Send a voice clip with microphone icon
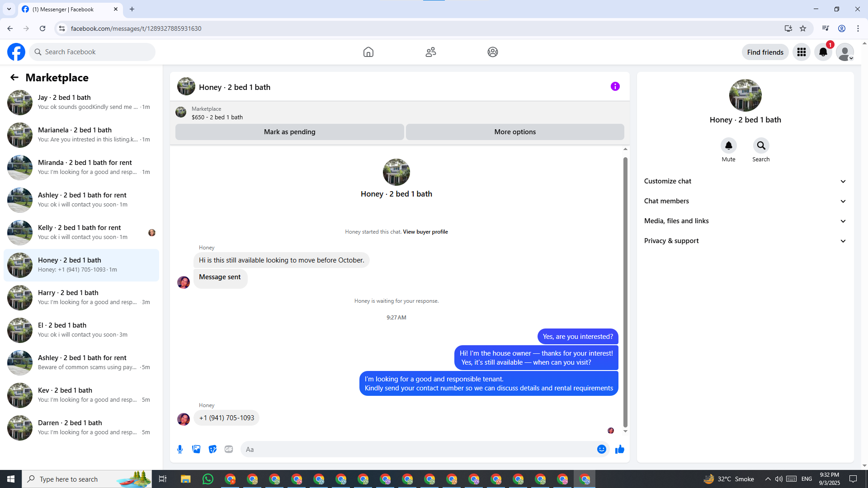The image size is (868, 488). tap(180, 449)
